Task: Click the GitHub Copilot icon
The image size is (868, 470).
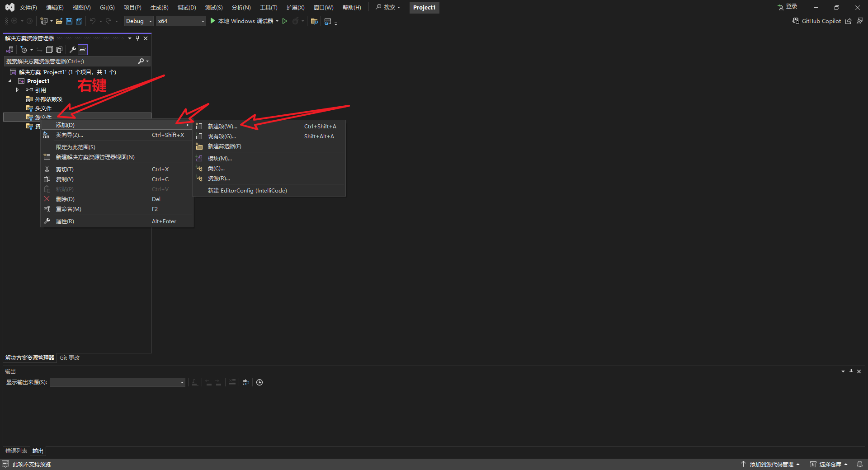Action: coord(796,21)
